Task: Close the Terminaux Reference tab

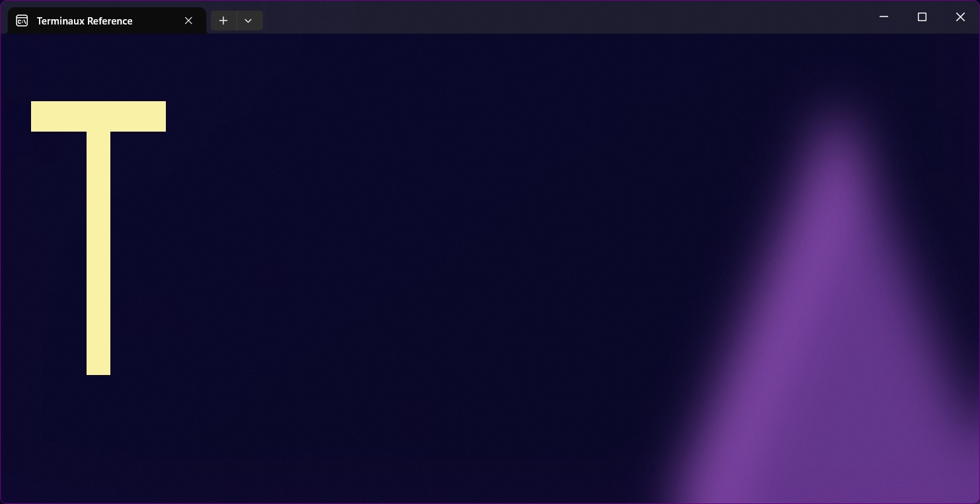Action: [x=188, y=21]
